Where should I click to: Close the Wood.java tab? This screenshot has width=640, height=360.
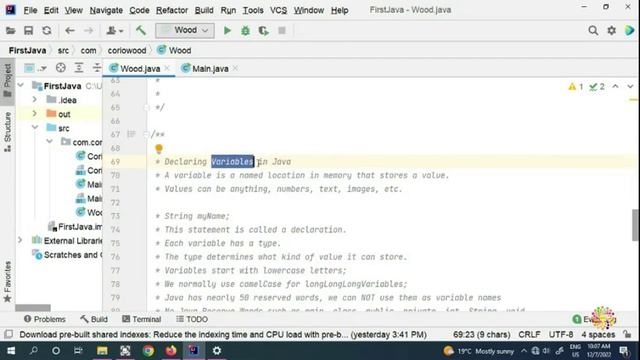pos(167,69)
